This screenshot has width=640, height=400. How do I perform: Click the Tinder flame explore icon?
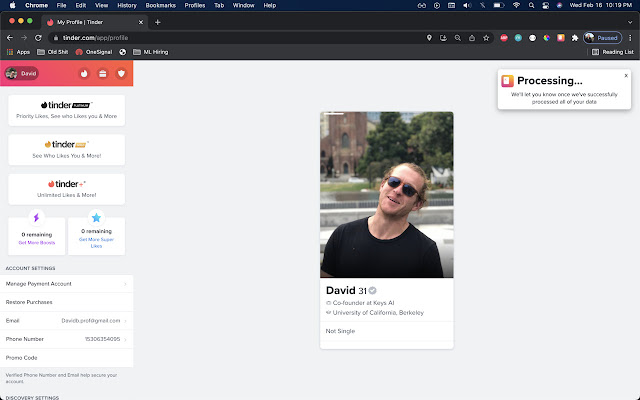84,73
